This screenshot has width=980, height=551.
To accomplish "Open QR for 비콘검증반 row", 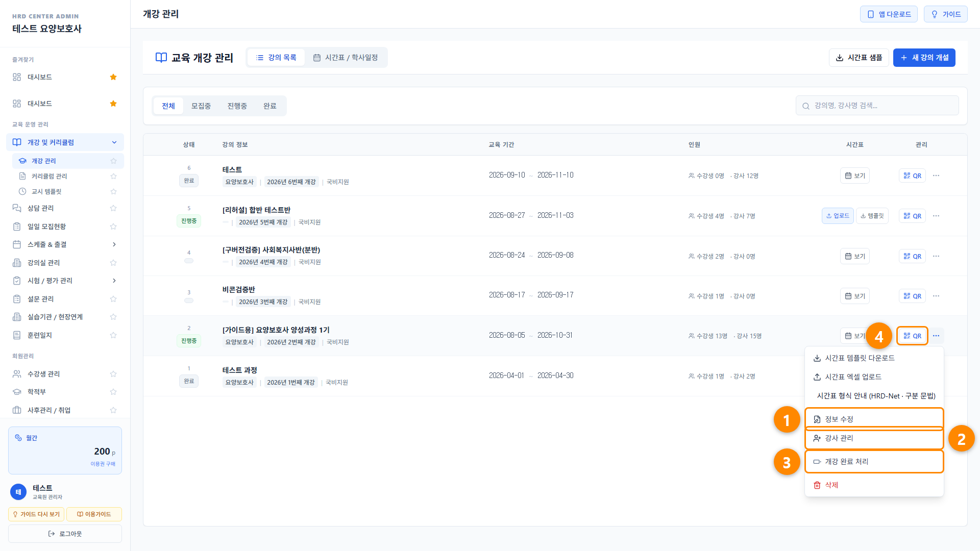I will point(912,296).
